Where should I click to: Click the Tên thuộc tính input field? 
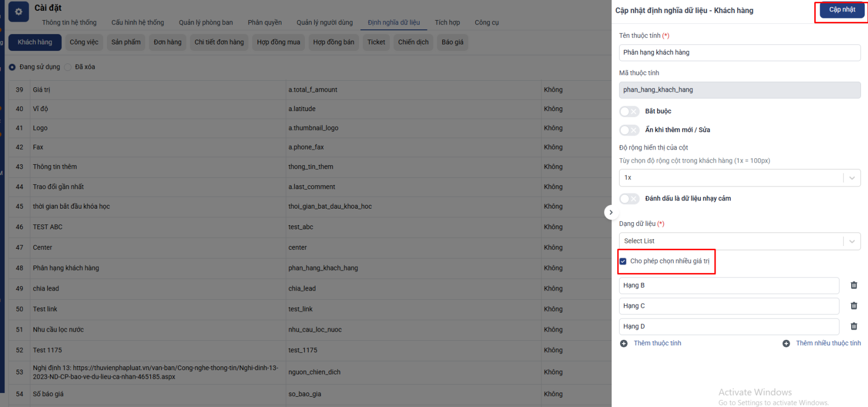coord(739,53)
